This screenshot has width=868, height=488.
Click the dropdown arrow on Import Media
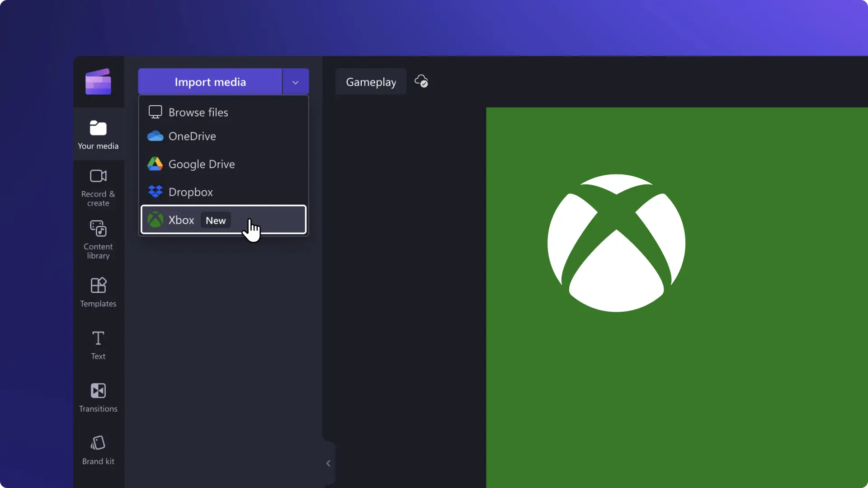[296, 82]
